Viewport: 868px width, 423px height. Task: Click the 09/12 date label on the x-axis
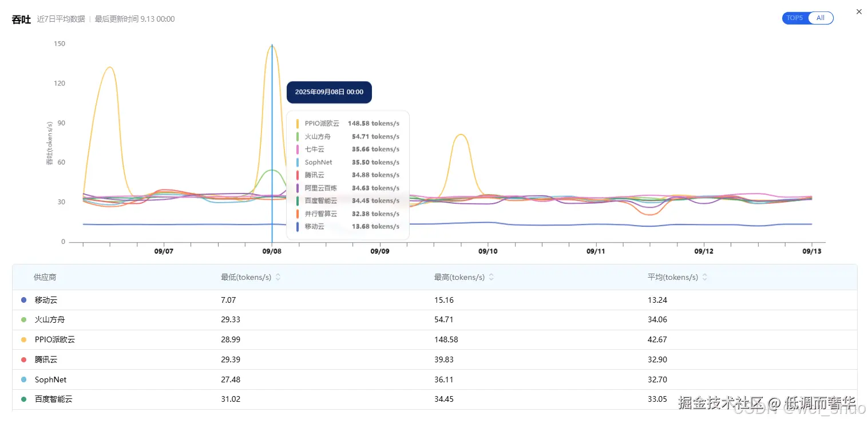tap(704, 251)
